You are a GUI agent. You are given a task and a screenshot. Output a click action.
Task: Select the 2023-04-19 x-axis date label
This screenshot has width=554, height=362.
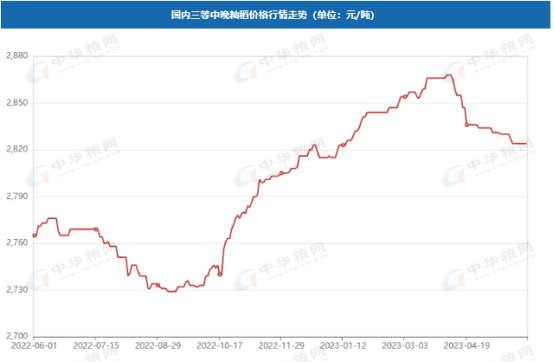(x=467, y=345)
